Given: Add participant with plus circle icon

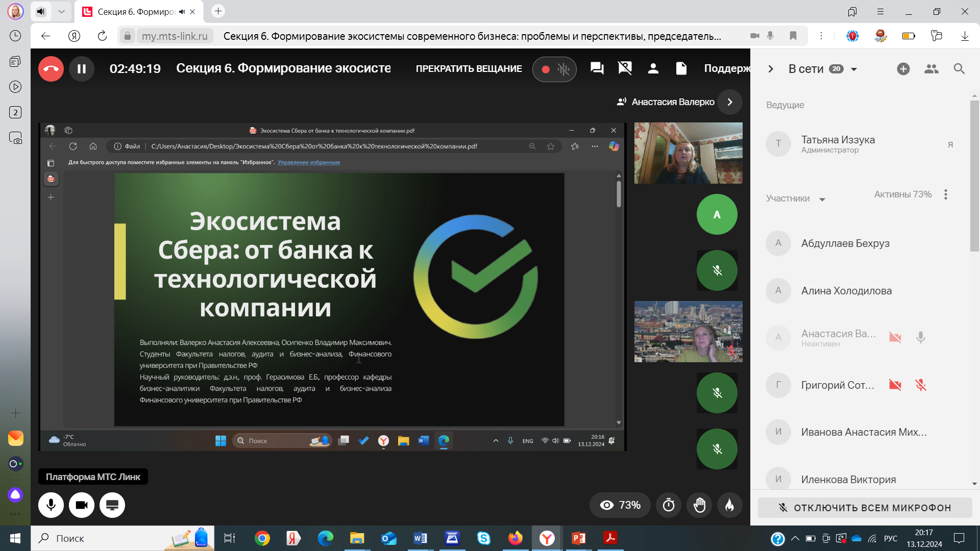Looking at the screenshot, I should 903,69.
